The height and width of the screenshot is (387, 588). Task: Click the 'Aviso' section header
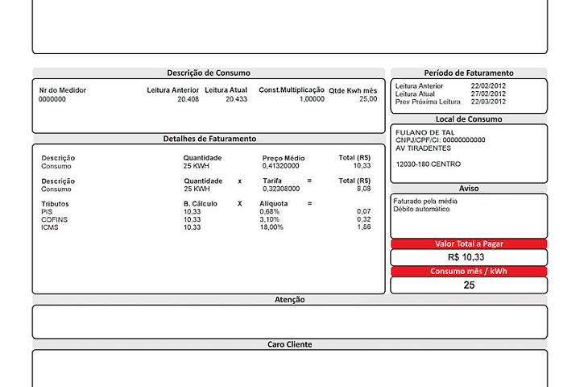[469, 188]
